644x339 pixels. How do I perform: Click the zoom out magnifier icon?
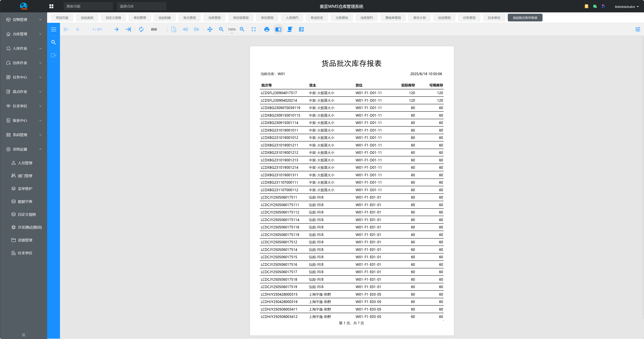pyautogui.click(x=221, y=29)
